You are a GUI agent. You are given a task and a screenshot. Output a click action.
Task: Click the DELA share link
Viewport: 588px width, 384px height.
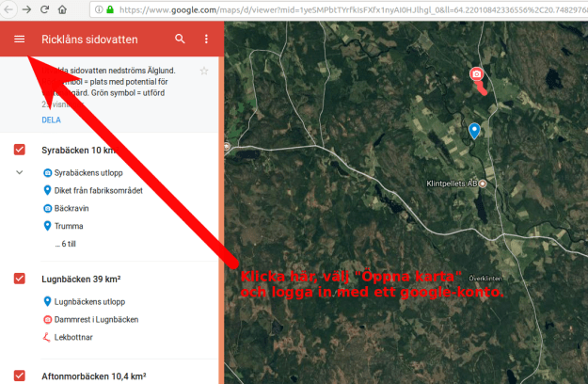(x=53, y=120)
